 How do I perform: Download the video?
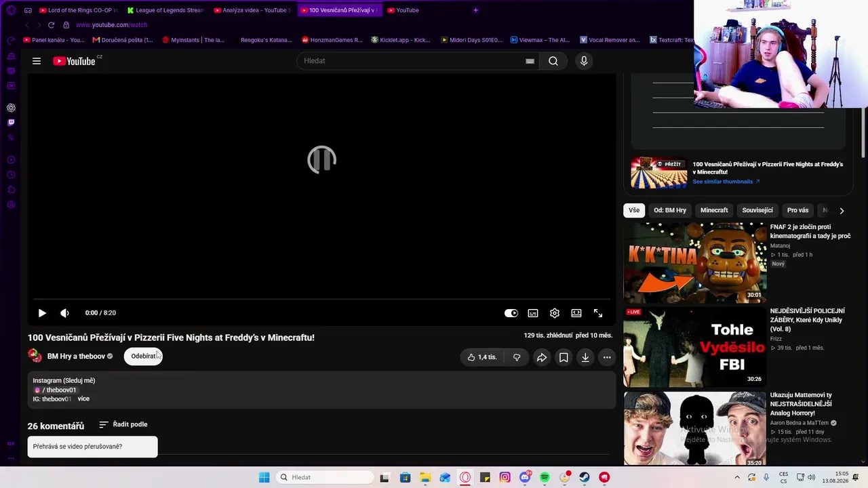pos(585,357)
